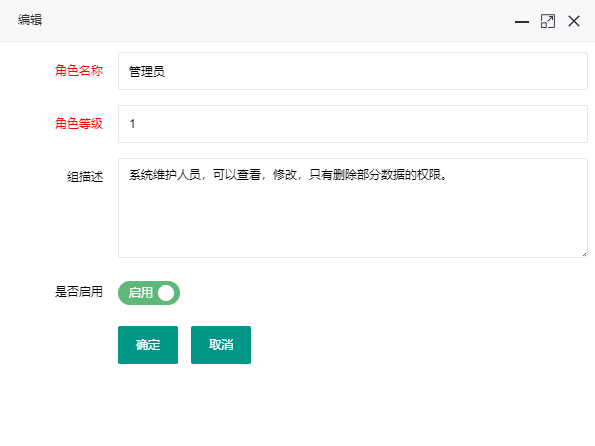This screenshot has width=595, height=446.
Task: Click the 系统维护人员 description text
Action: tap(165, 175)
